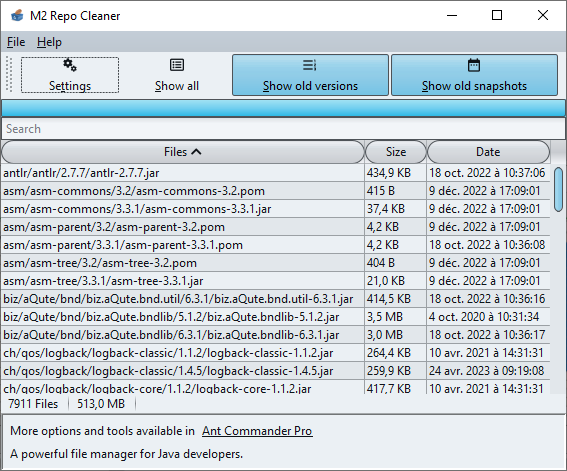This screenshot has height=471, width=567.
Task: Toggle the Show old snapshots button
Action: point(474,75)
